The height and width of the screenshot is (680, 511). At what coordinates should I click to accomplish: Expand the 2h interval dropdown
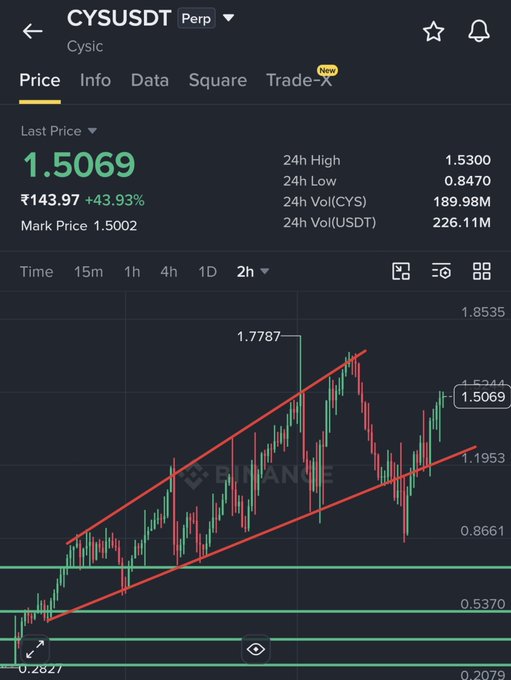[265, 271]
